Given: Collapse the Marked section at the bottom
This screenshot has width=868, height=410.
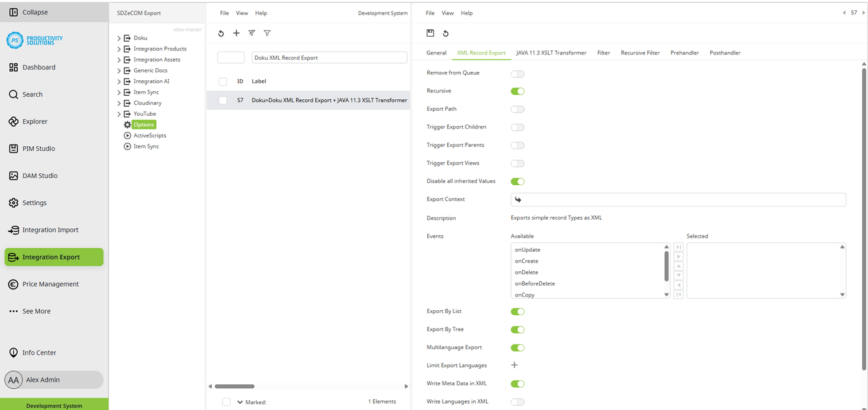Looking at the screenshot, I should (240, 402).
